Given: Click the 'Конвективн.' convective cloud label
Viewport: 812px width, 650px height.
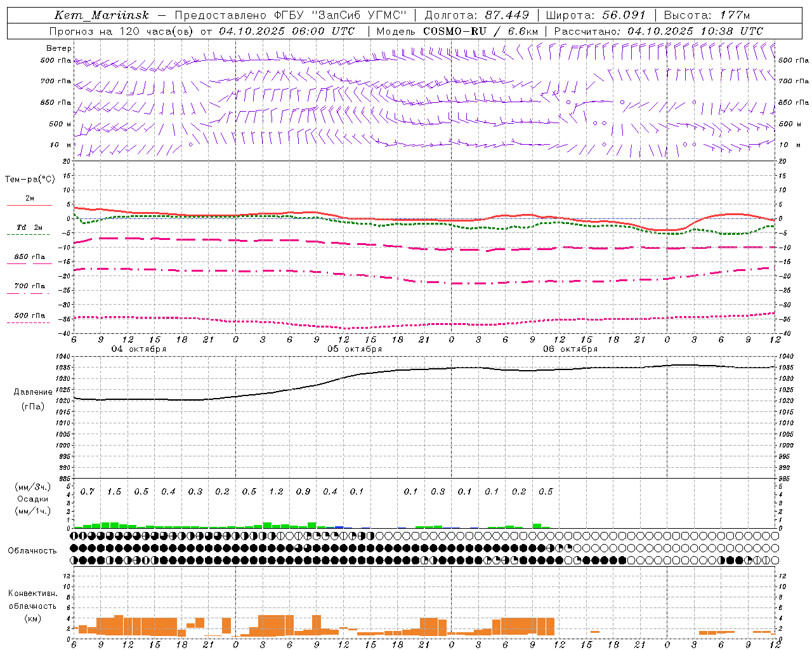Looking at the screenshot, I should tap(32, 594).
